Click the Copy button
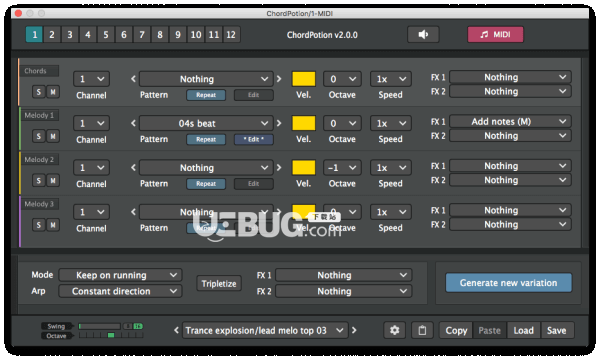This screenshot has height=360, width=600. (456, 330)
